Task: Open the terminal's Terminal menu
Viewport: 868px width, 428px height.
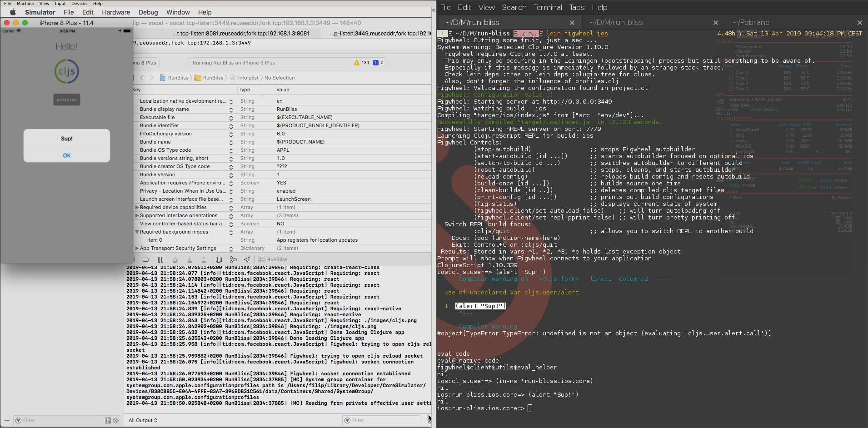Action: (x=548, y=7)
